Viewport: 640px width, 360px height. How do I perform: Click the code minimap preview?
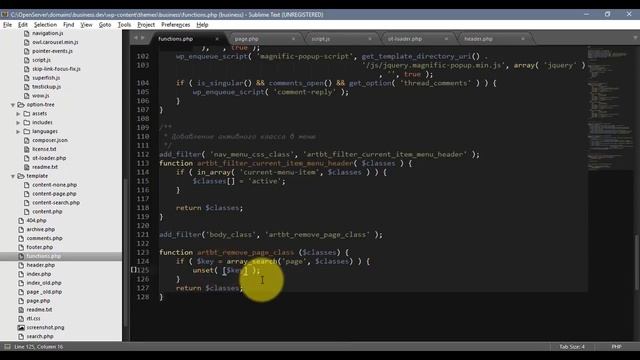pos(610,108)
